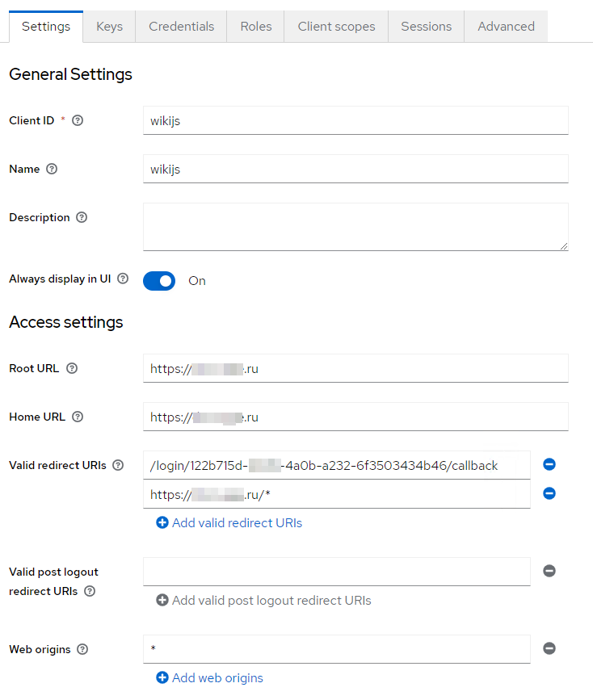Click the Client ID help icon
Viewport: 593px width, 700px height.
click(78, 120)
